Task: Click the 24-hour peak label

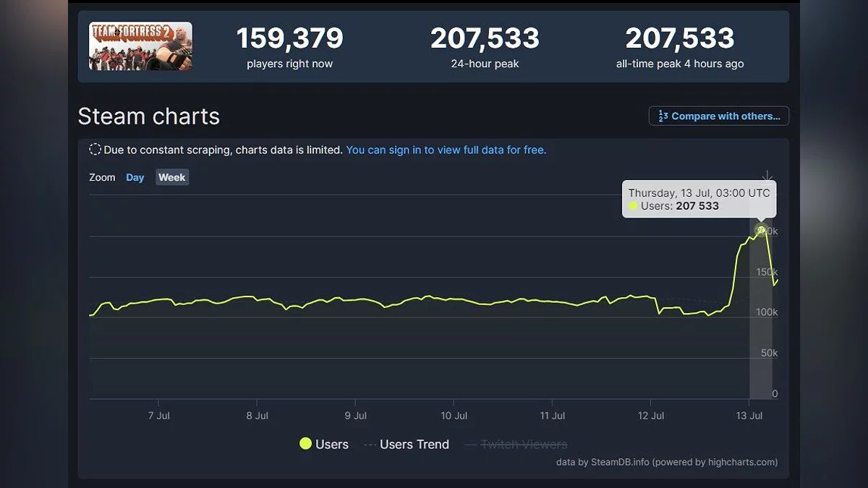Action: (485, 64)
